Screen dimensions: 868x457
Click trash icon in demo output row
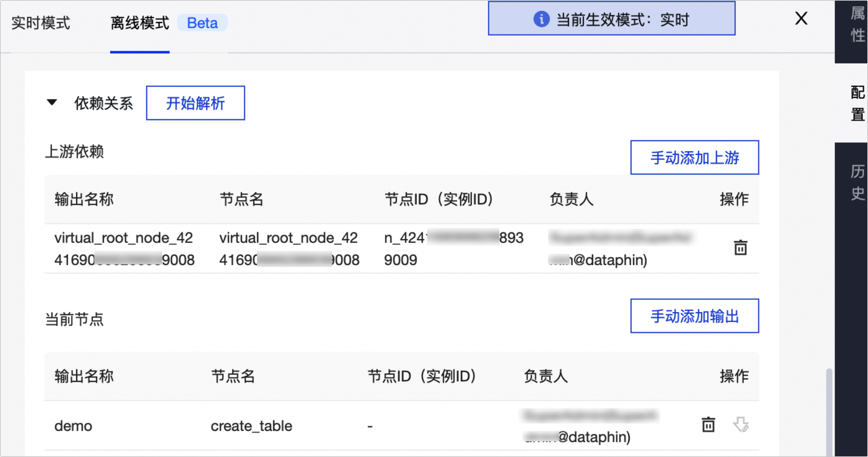pyautogui.click(x=708, y=425)
